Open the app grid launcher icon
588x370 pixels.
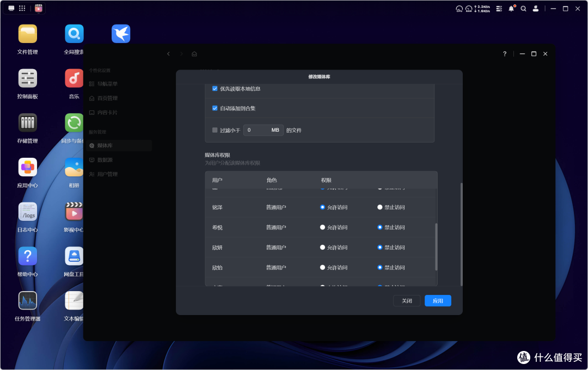(x=22, y=8)
